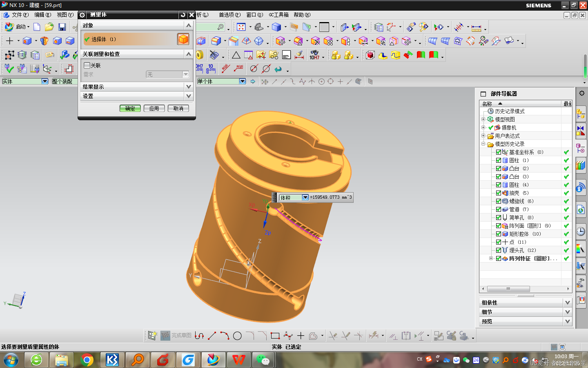
Task: Toggle checkbox for 抽壳 (5)
Action: tap(499, 193)
